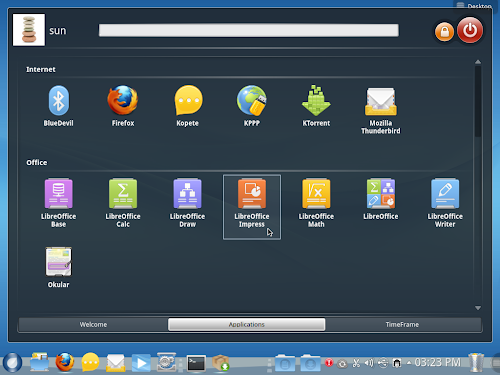Select the Applications tab
The width and height of the screenshot is (500, 375).
pos(247,324)
